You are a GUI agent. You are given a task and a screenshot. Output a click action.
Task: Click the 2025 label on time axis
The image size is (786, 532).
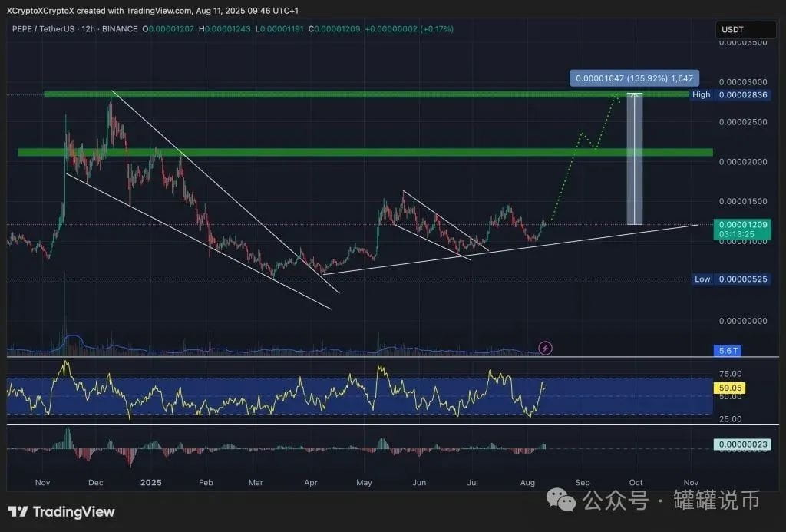pos(151,482)
